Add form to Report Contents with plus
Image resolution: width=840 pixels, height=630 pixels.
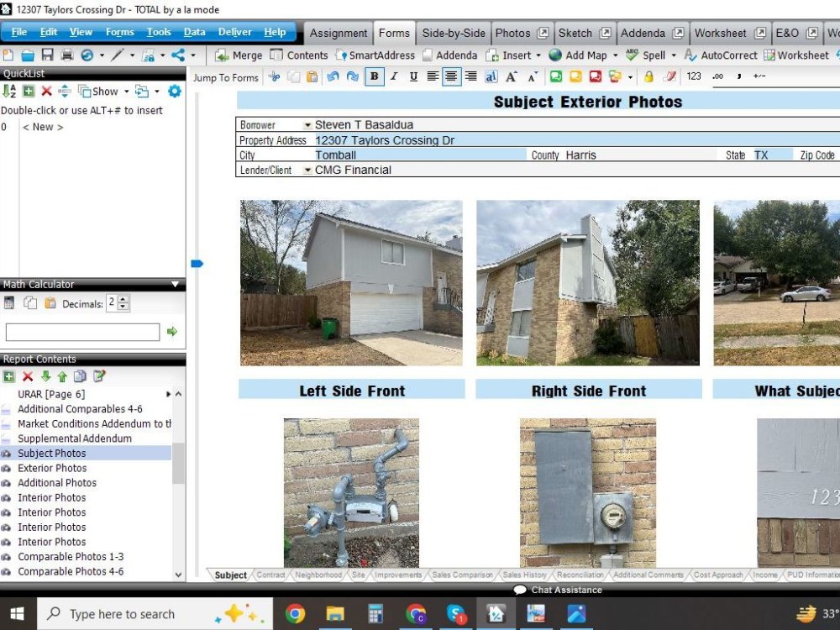pyautogui.click(x=8, y=376)
